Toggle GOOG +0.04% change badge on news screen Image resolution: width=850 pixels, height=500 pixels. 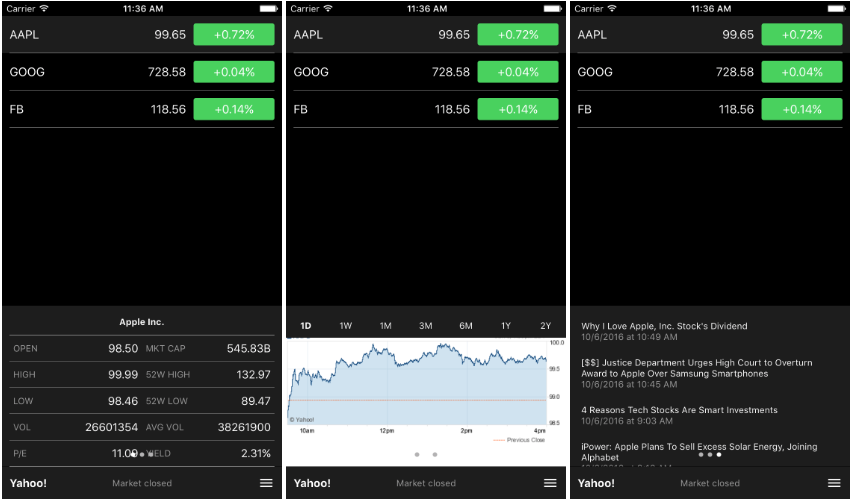click(x=802, y=72)
